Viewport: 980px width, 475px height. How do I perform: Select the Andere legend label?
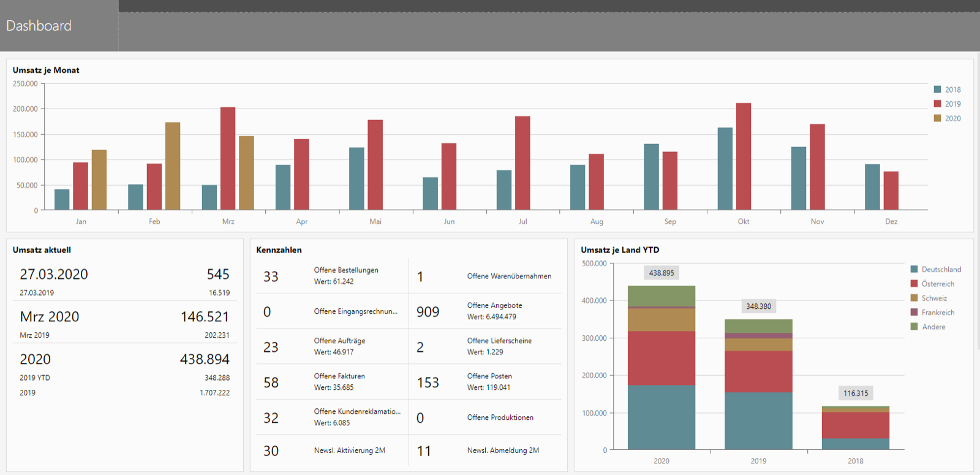pyautogui.click(x=933, y=327)
